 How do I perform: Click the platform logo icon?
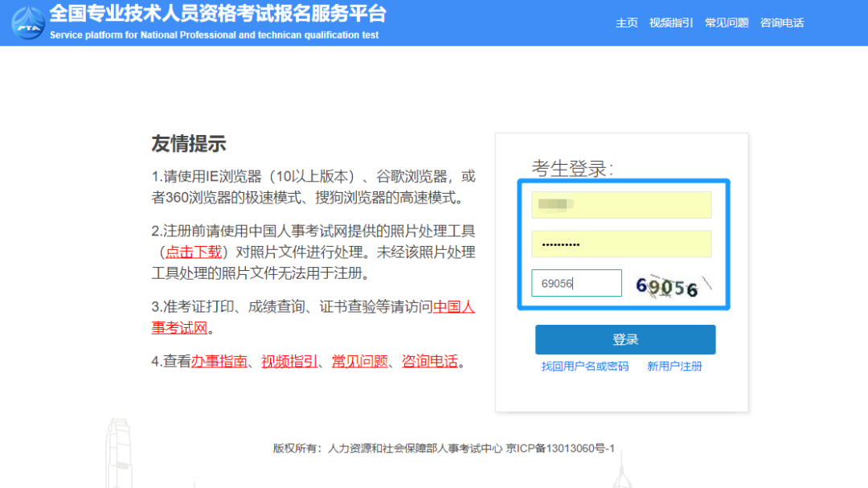coord(27,22)
